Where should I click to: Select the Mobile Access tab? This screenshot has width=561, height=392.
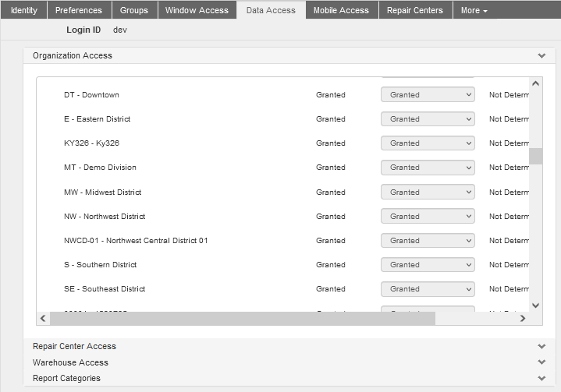(x=341, y=10)
